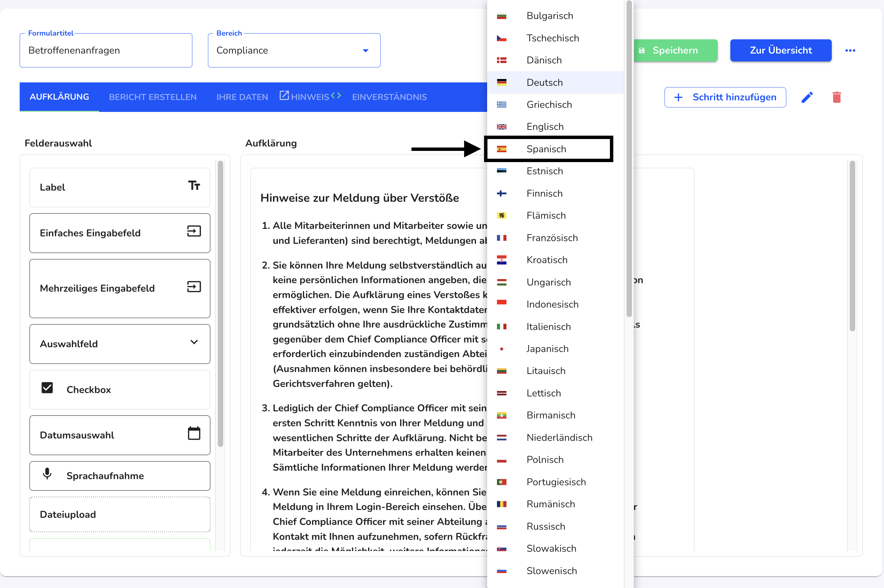Viewport: 884px width, 588px height.
Task: Select Slowakisch from language list
Action: click(x=555, y=548)
